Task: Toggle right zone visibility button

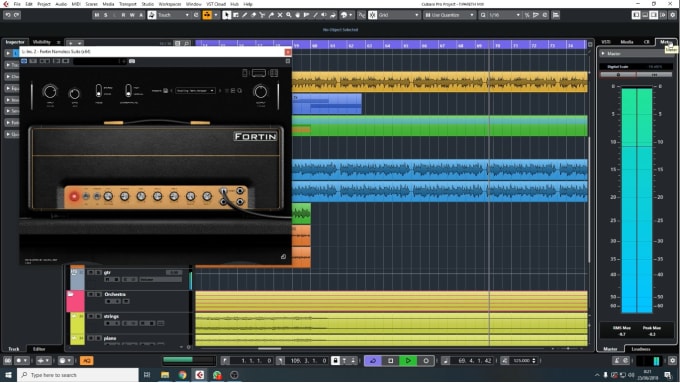Action: pyautogui.click(x=654, y=15)
